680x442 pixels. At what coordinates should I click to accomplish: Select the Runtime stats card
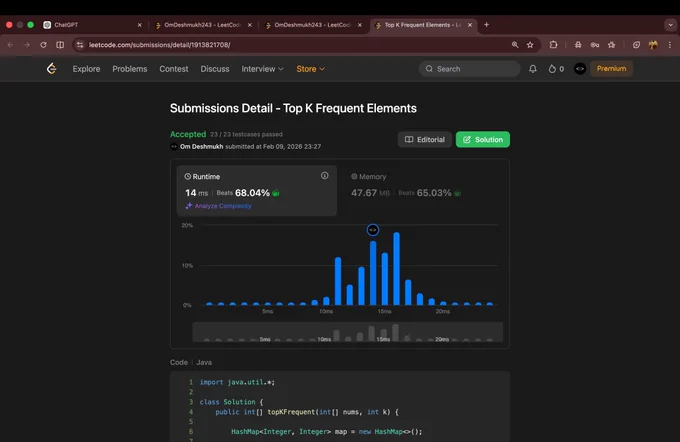tap(257, 190)
